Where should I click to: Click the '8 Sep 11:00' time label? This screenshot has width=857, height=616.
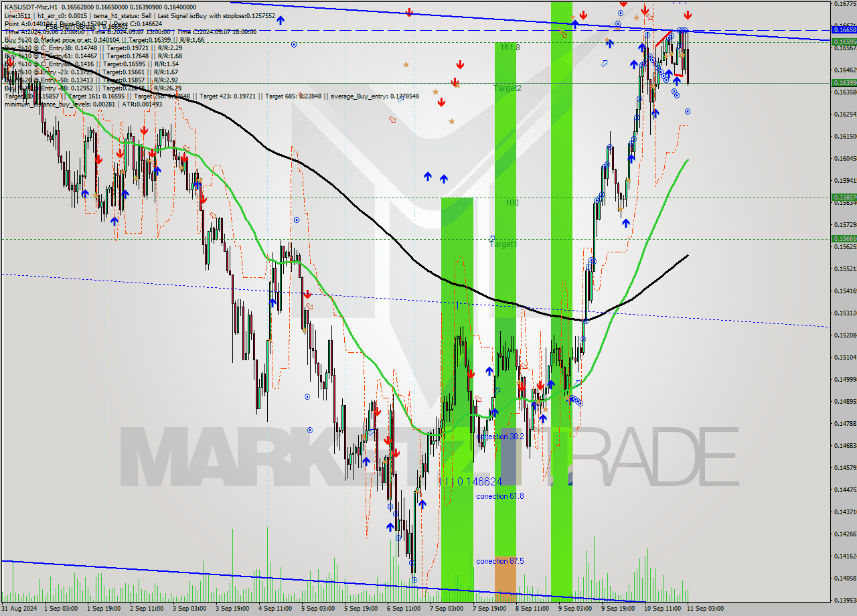[x=532, y=609]
